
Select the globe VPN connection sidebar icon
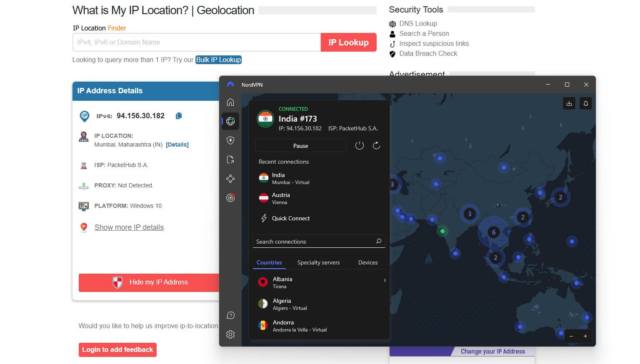pos(230,121)
